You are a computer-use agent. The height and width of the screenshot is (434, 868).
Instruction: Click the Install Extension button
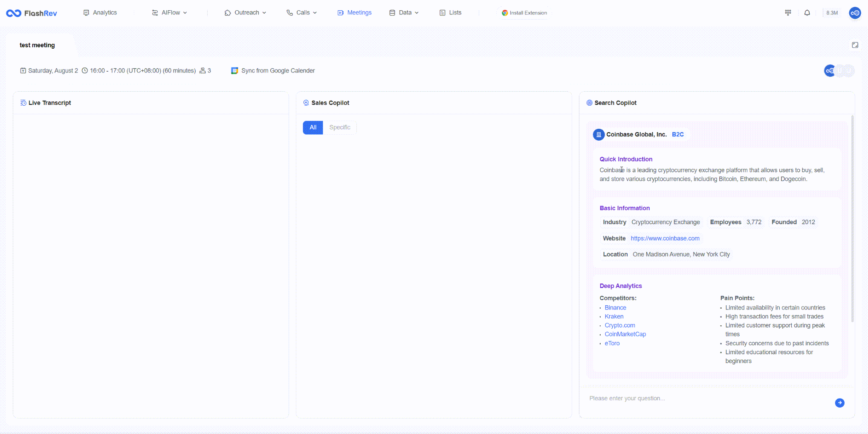pos(524,13)
